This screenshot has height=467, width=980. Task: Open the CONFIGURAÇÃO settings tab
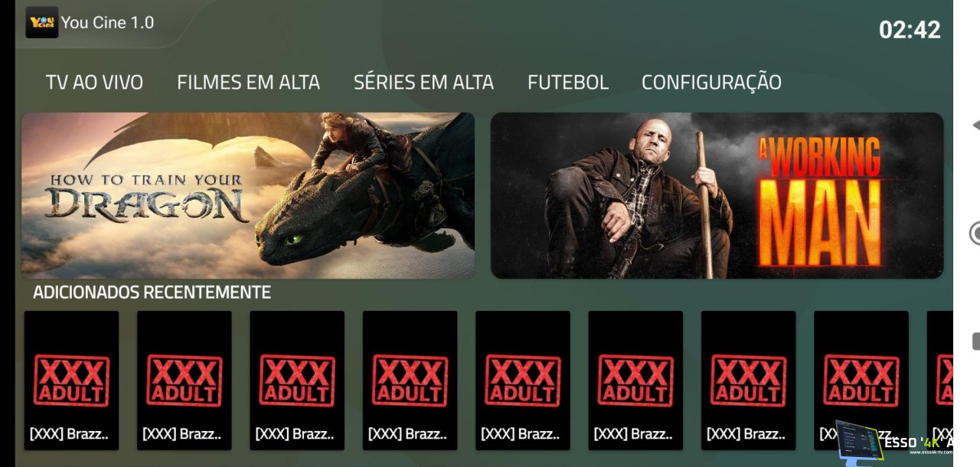click(711, 82)
